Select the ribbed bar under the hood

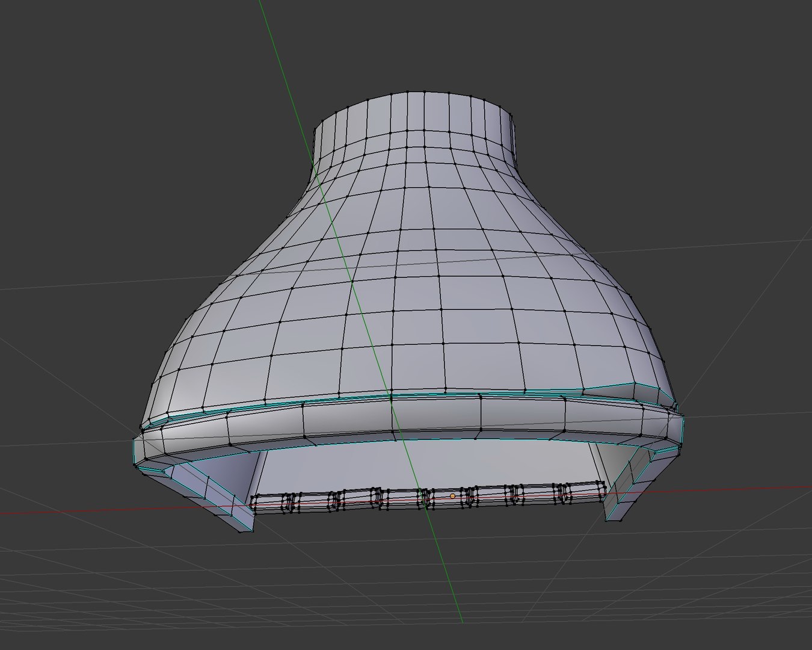click(428, 498)
